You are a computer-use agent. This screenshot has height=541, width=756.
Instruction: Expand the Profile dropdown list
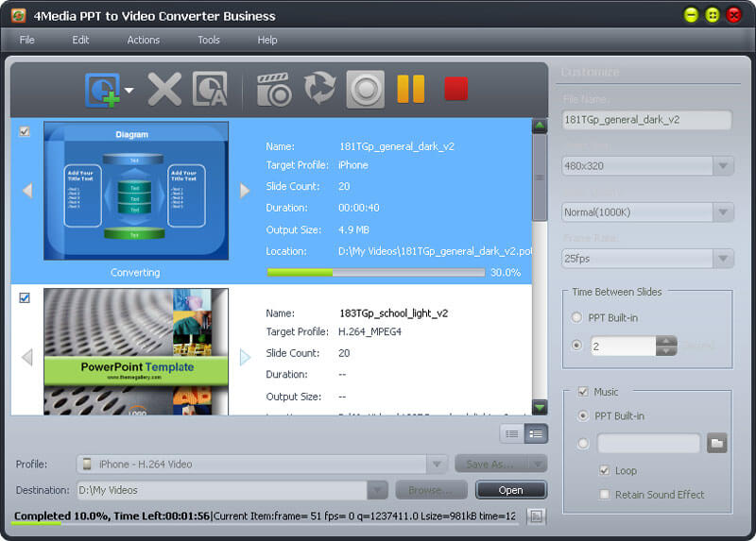pyautogui.click(x=437, y=464)
